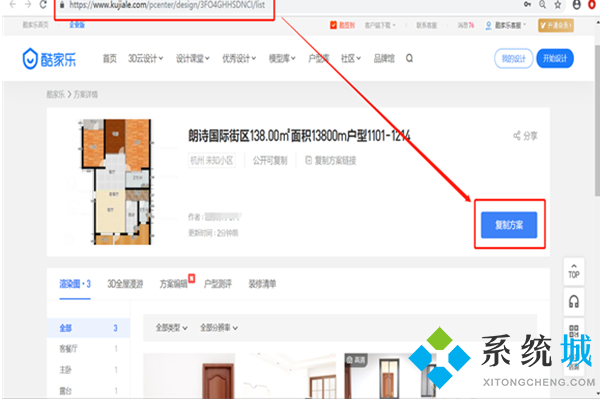
Task: Expand the 全部类型 filter dropdown
Action: coord(170,327)
